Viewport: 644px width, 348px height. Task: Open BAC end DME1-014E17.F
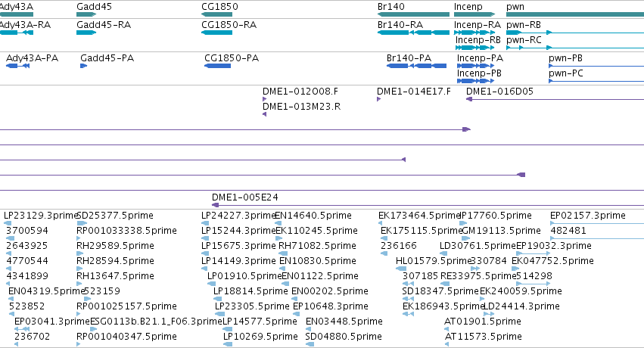click(414, 92)
